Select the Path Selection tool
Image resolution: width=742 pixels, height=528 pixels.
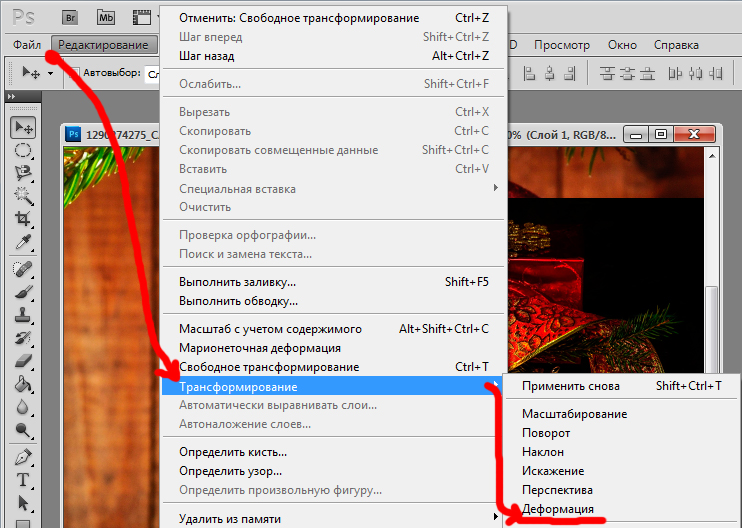click(x=23, y=502)
